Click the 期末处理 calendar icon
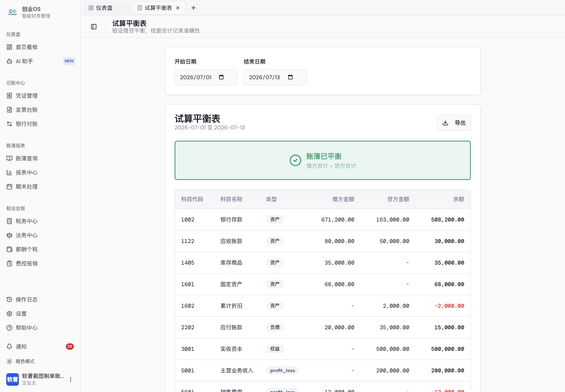The image size is (565, 392). click(9, 187)
